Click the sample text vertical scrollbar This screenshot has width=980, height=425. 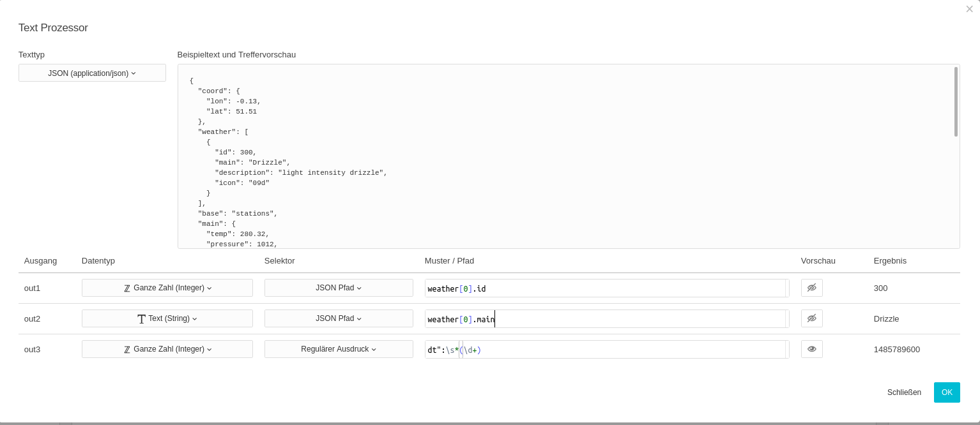tap(956, 102)
